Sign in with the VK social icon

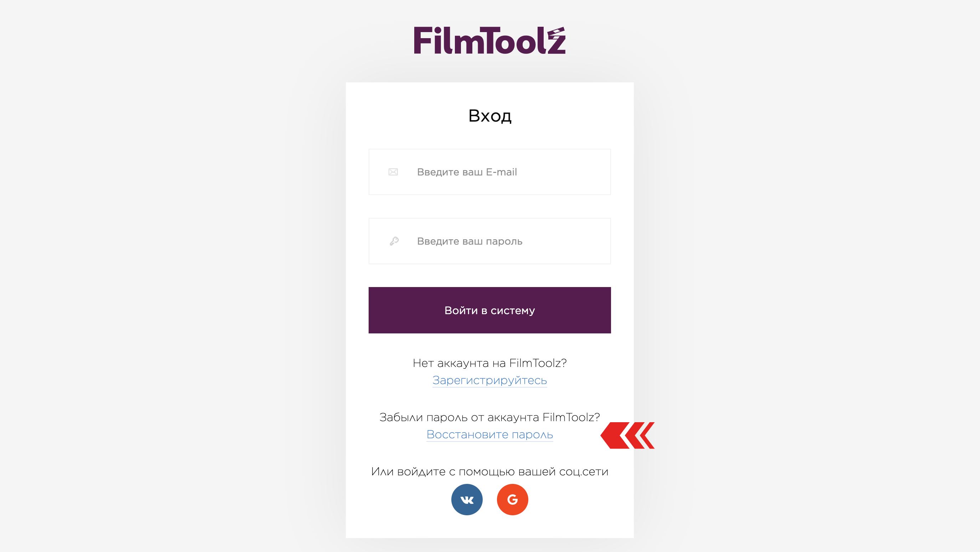click(467, 500)
